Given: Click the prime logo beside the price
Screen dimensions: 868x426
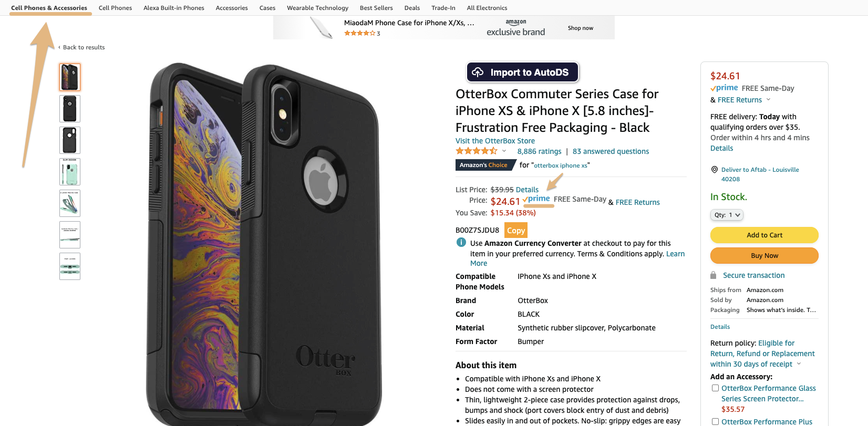Looking at the screenshot, I should coord(536,199).
